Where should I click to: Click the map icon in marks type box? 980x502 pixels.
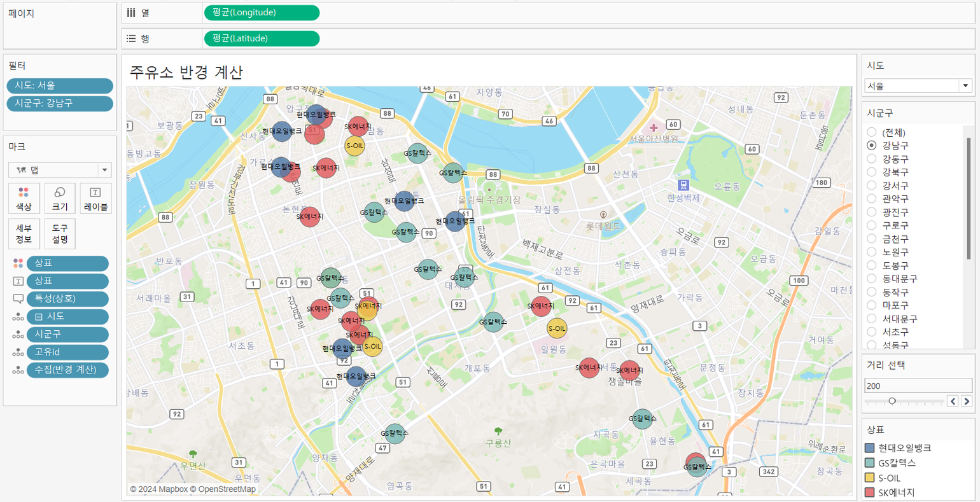(x=22, y=170)
